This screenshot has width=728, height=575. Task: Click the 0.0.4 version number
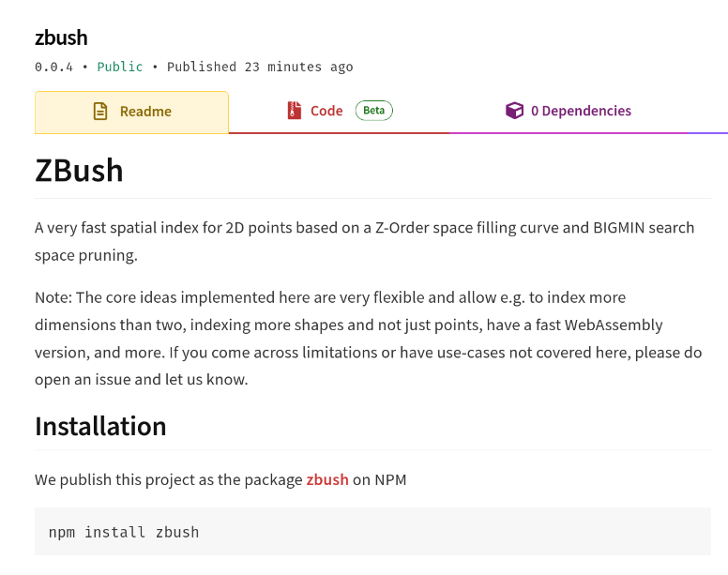pos(53,67)
